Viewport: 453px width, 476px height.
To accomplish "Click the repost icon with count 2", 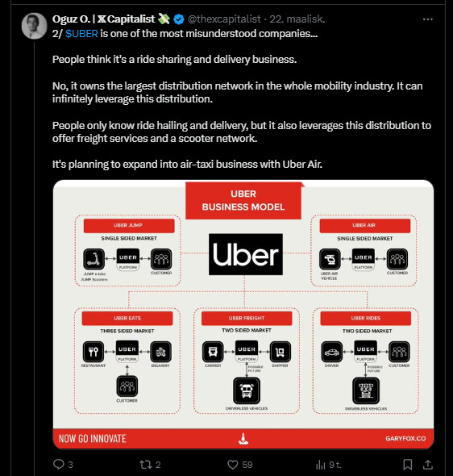I will [x=145, y=465].
